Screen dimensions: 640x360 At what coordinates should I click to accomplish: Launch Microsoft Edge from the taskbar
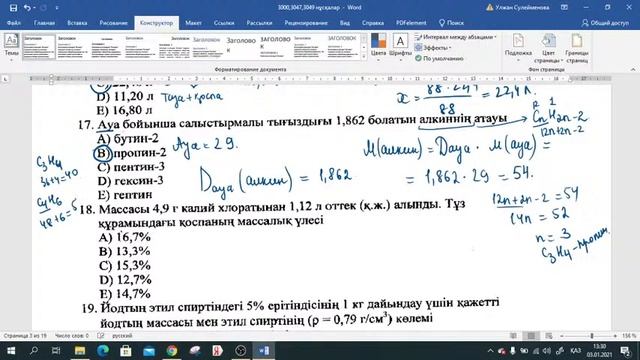point(103,351)
